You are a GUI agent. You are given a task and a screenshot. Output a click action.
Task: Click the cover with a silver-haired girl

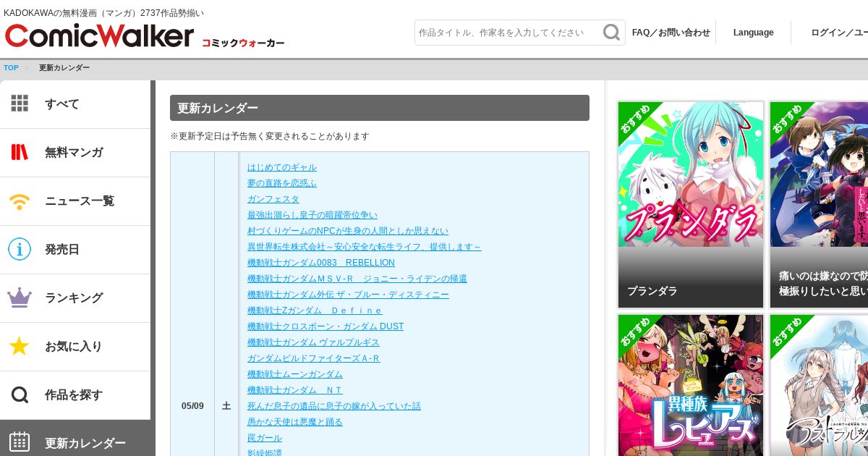click(819, 385)
